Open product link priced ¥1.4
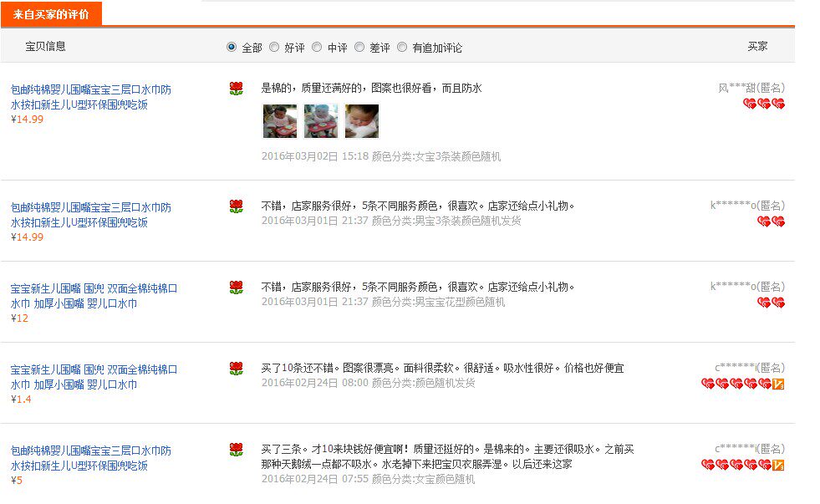The image size is (820, 504). pyautogui.click(x=94, y=377)
